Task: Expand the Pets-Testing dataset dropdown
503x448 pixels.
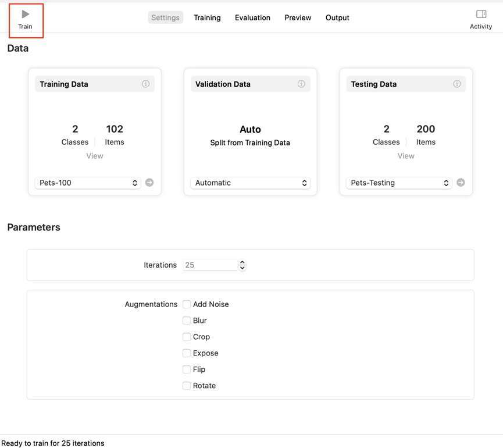Action: [x=399, y=183]
